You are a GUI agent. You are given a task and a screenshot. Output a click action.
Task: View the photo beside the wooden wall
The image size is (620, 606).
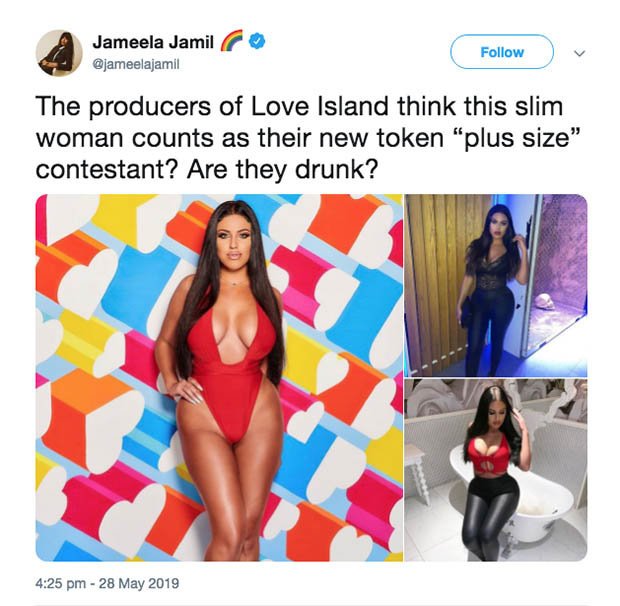click(x=496, y=285)
